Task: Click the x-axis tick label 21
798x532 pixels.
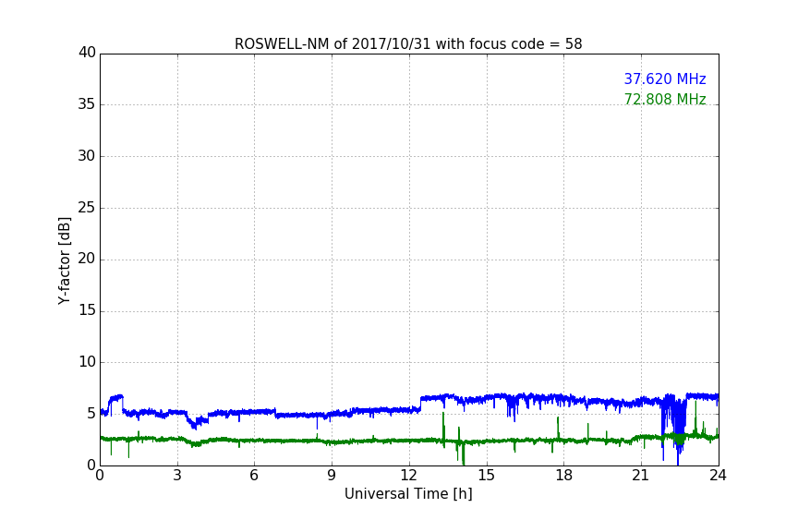Action: [x=641, y=476]
